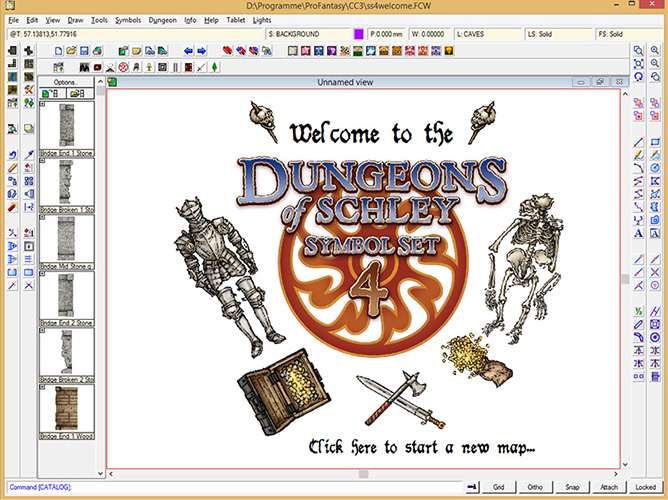668x500 pixels.
Task: Click the blue right arrow icon
Action: point(202,51)
